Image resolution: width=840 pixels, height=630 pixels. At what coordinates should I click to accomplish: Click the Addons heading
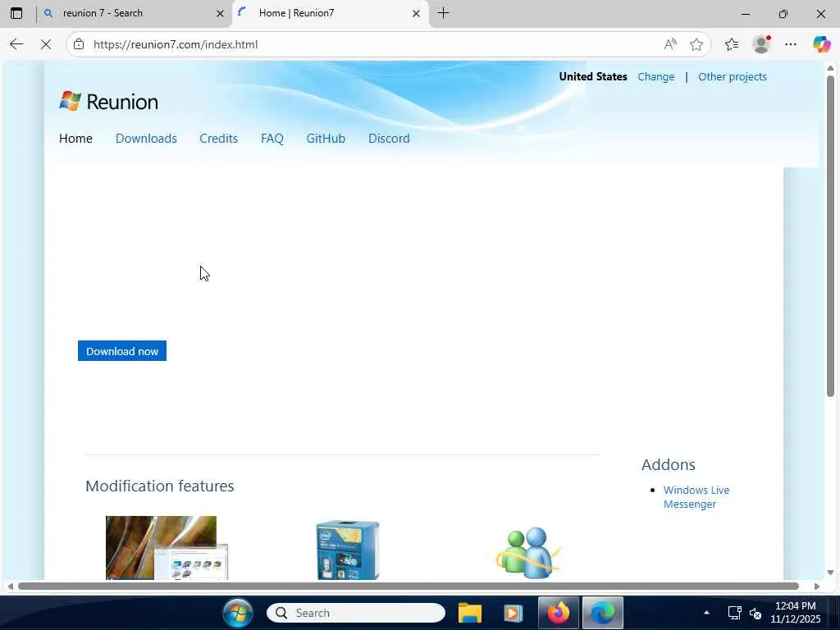pyautogui.click(x=668, y=464)
